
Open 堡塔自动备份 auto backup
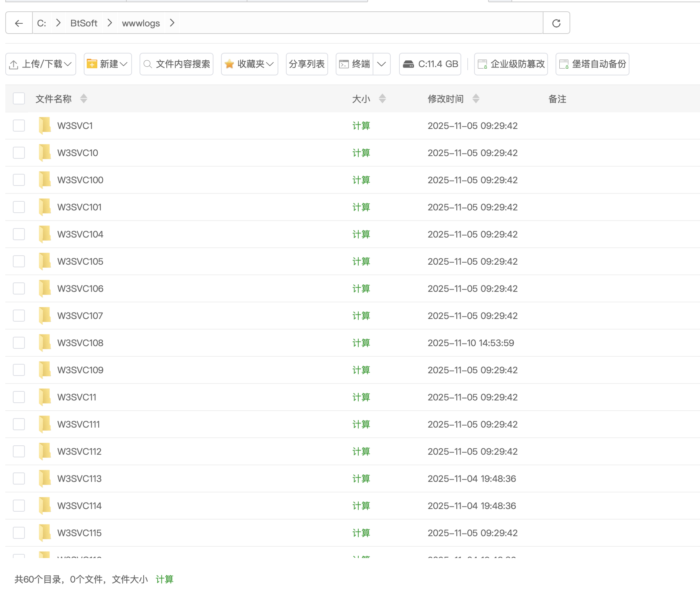click(593, 64)
